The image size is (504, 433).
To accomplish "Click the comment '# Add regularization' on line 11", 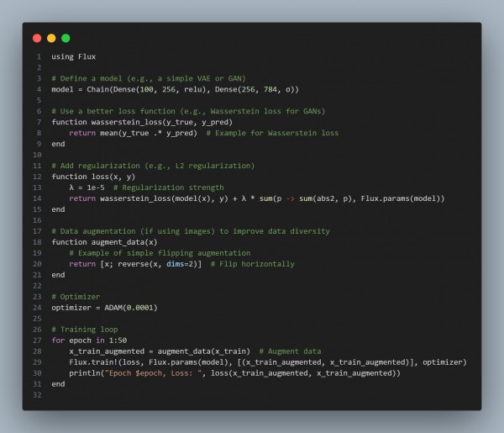I will click(96, 166).
